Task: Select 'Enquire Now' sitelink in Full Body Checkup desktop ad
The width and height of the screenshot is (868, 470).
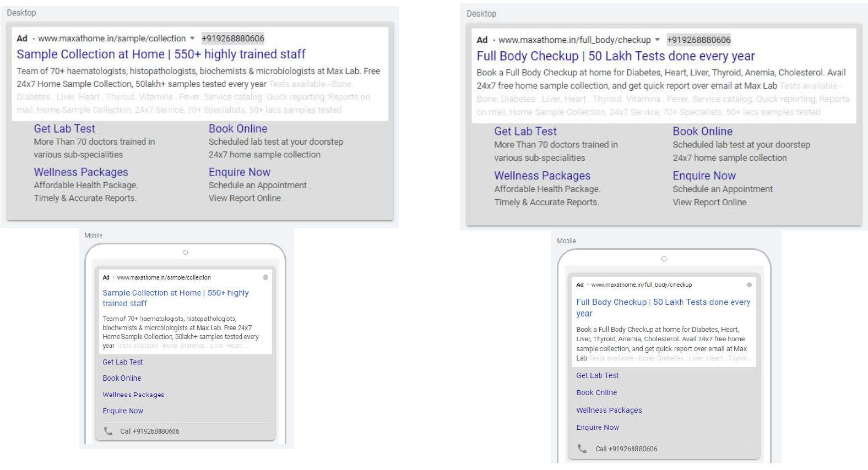Action: coord(704,176)
